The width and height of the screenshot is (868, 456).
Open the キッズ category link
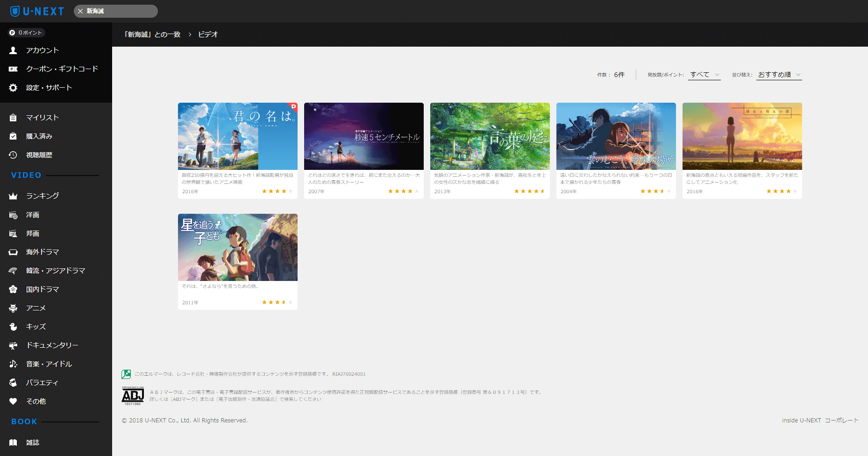[36, 327]
